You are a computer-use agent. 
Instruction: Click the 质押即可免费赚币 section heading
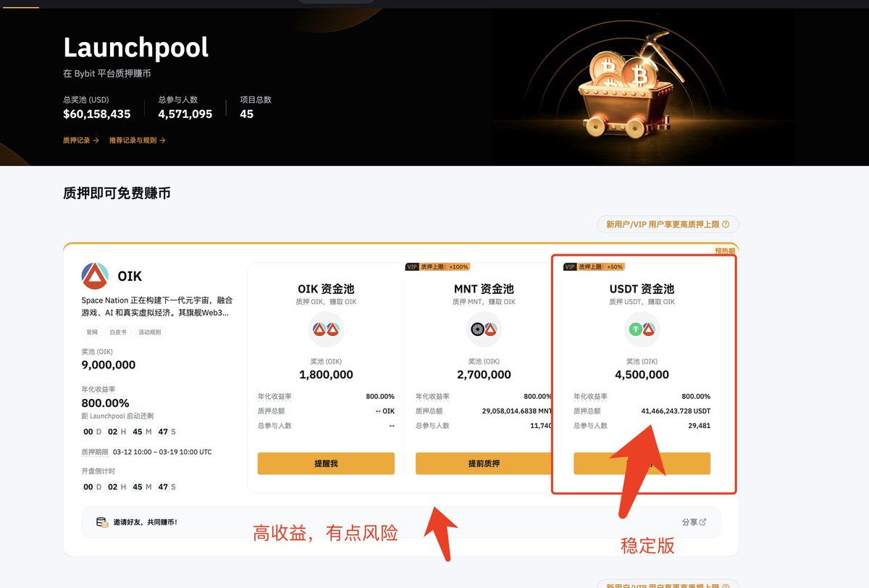click(117, 193)
